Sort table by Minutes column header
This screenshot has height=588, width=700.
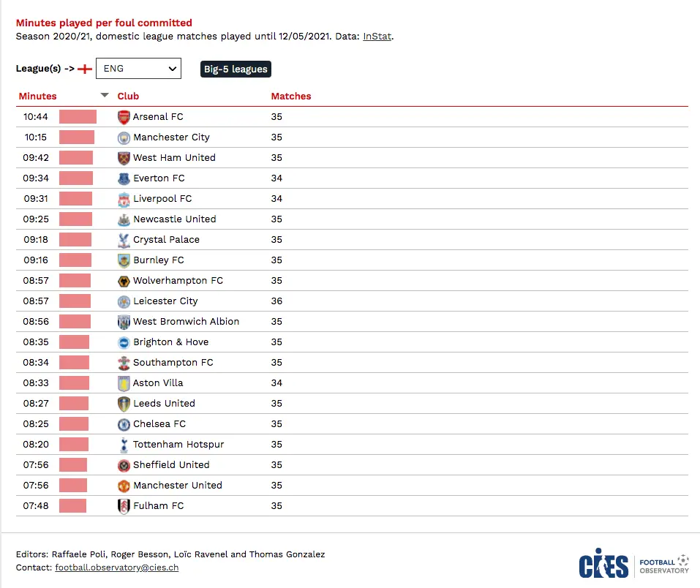pyautogui.click(x=38, y=97)
